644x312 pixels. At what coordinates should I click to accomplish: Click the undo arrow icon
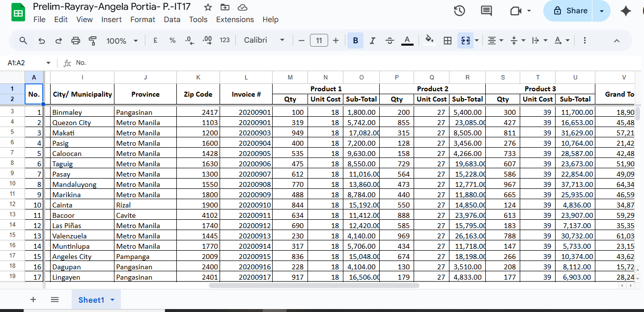[x=41, y=41]
